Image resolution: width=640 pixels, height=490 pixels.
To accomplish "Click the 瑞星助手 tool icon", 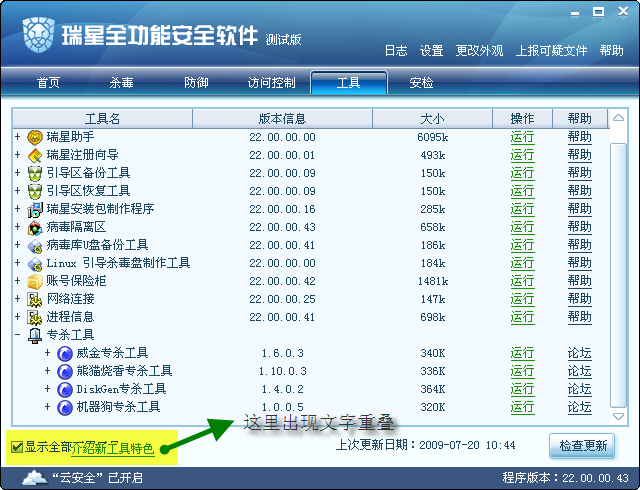I will pos(35,137).
